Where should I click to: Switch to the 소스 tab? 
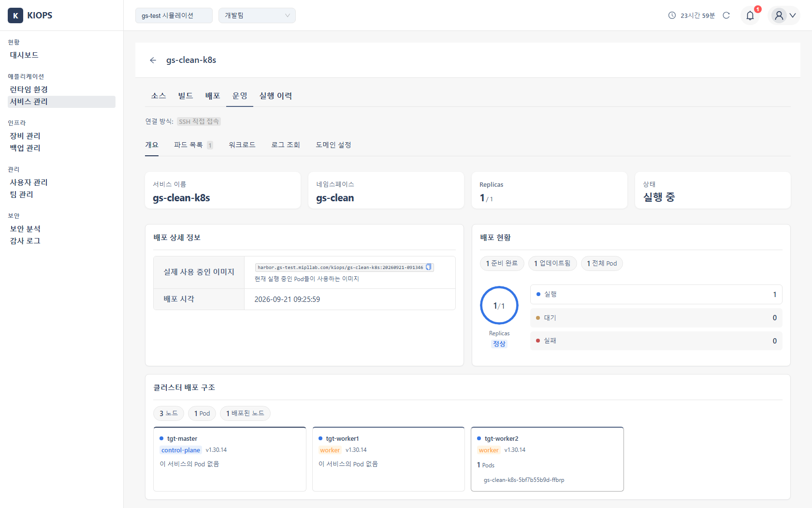[x=159, y=96]
